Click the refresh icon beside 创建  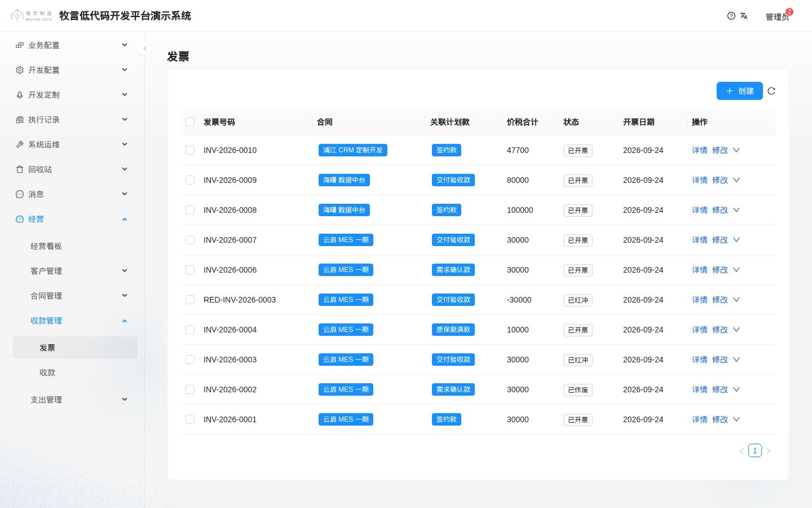[771, 91]
